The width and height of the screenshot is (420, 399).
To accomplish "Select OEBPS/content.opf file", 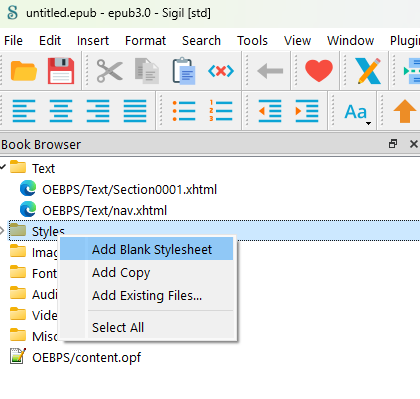I will point(75,357).
